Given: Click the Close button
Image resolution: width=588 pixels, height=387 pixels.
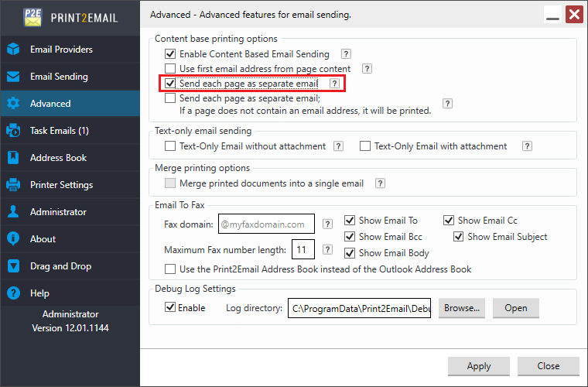Looking at the screenshot, I should tap(549, 366).
